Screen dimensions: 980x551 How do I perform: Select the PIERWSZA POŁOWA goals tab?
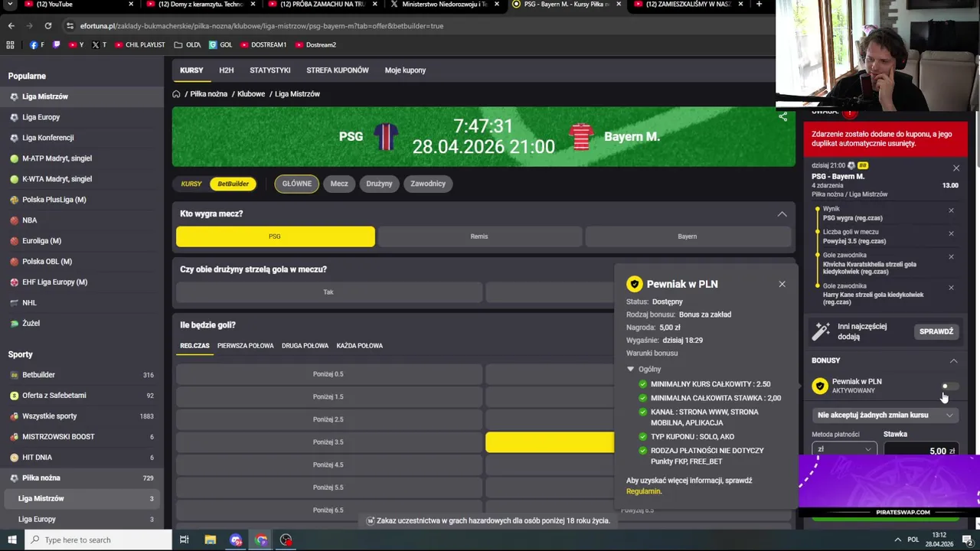point(245,346)
